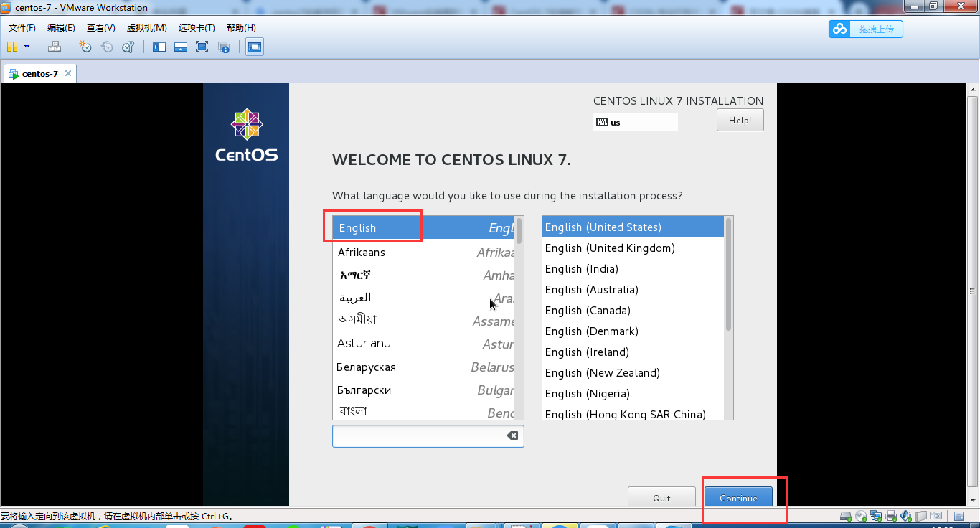This screenshot has width=980, height=528.
Task: Choose English (United Kingdom) locale
Action: click(633, 247)
